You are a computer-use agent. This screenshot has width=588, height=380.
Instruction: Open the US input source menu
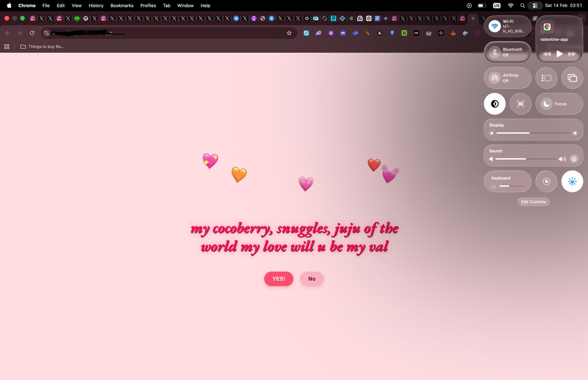[x=497, y=5]
